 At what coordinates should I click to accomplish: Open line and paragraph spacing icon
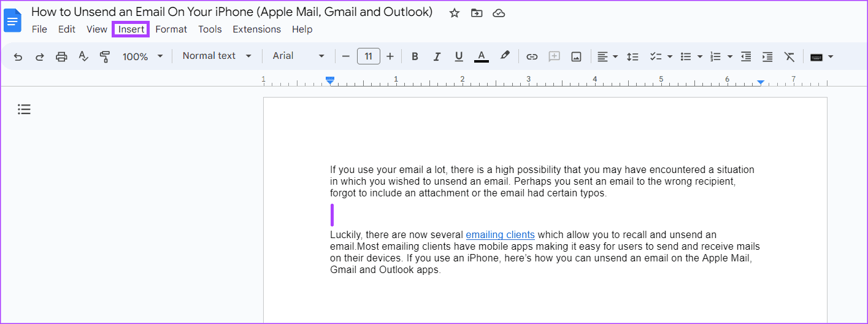[633, 56]
